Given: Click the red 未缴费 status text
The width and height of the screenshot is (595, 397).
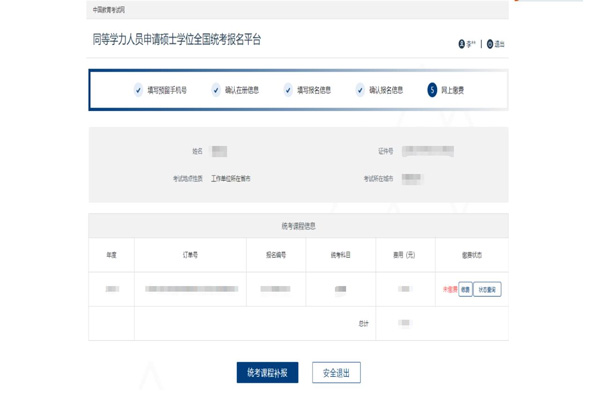Looking at the screenshot, I should coord(450,289).
